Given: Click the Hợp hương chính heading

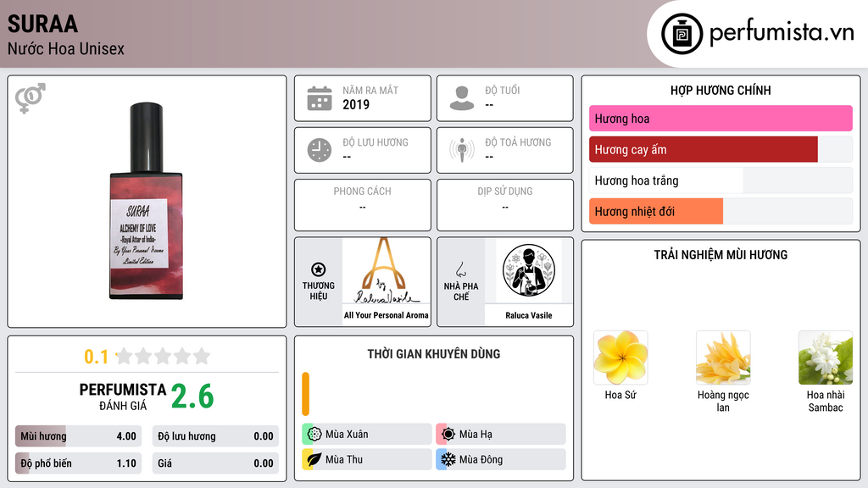Looking at the screenshot, I should tap(721, 90).
